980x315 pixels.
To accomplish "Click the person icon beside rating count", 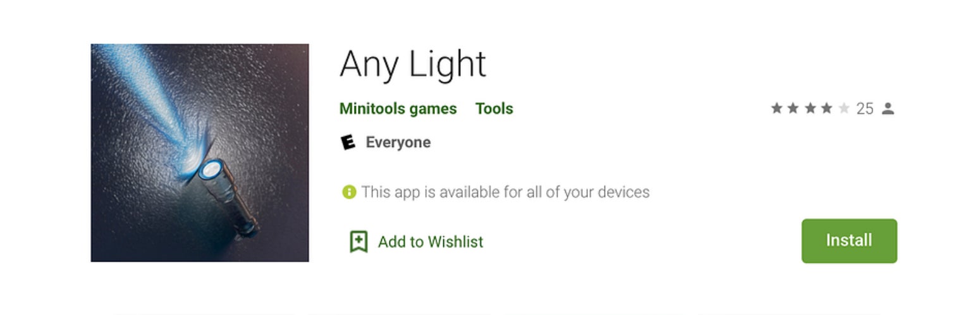I will click(888, 109).
